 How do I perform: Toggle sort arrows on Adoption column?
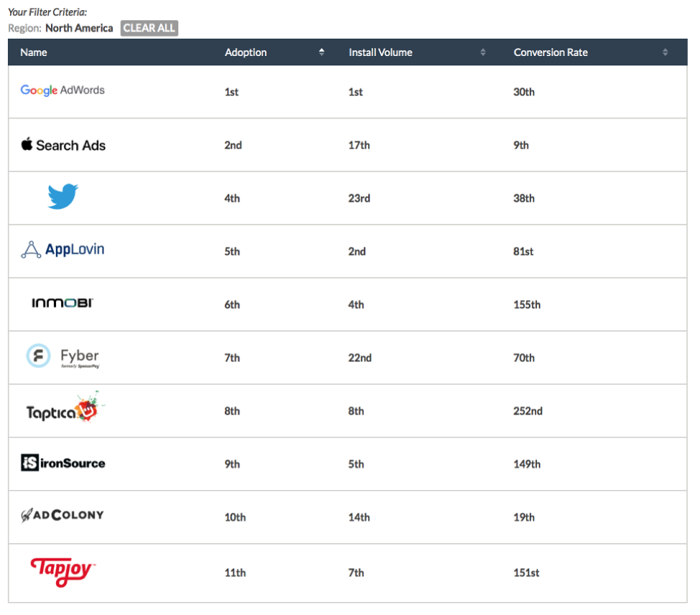coord(322,52)
